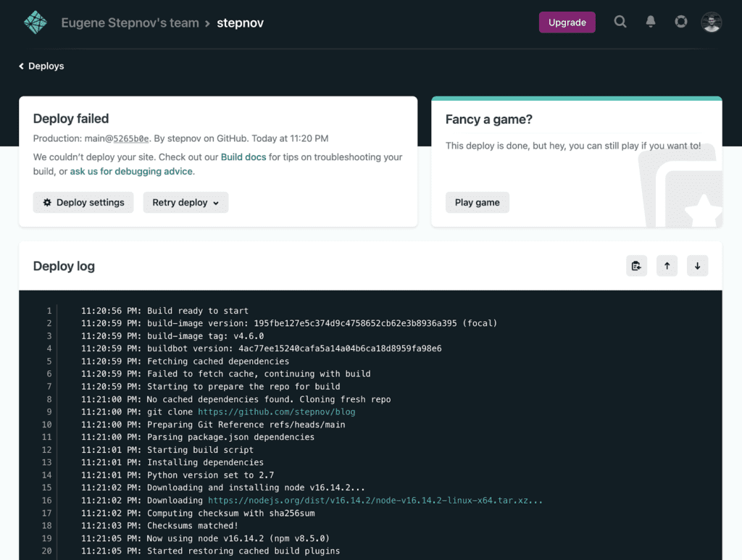Open nodejs.org node-v16.14.2 download link
This screenshot has width=742, height=560.
(375, 501)
